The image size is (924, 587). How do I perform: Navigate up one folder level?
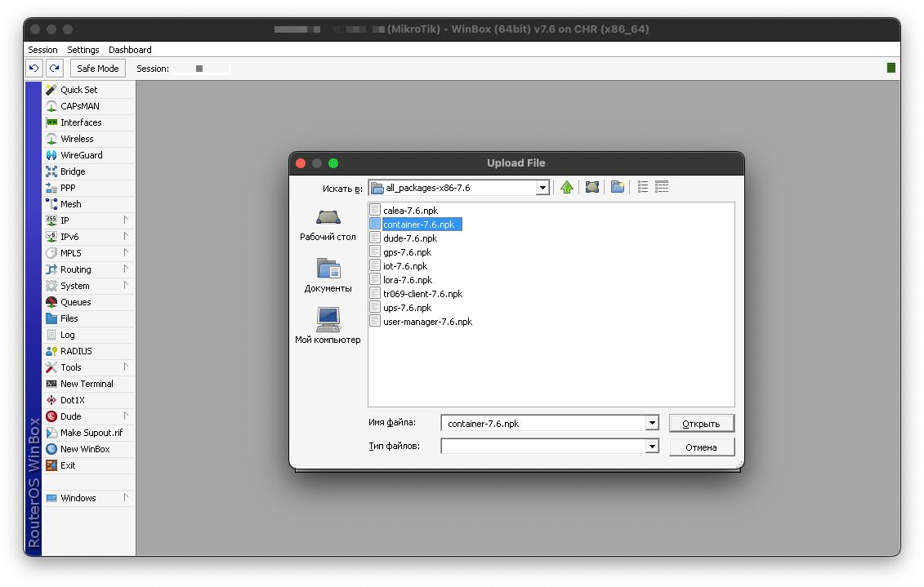pyautogui.click(x=568, y=187)
